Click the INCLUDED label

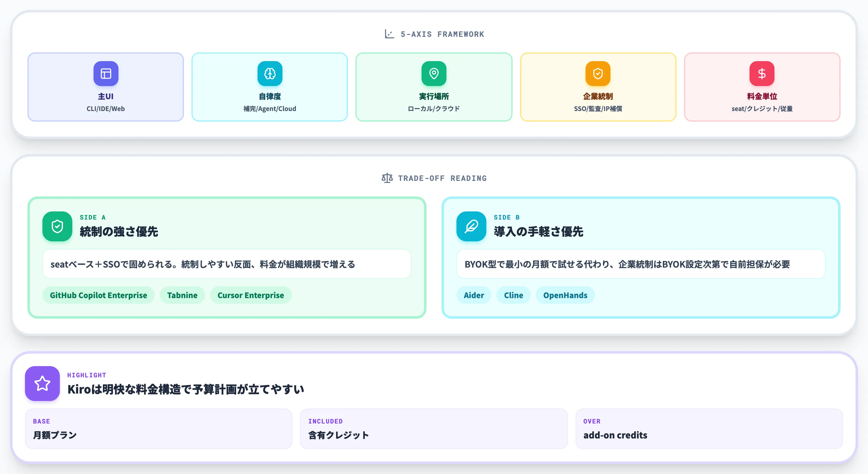pyautogui.click(x=325, y=421)
